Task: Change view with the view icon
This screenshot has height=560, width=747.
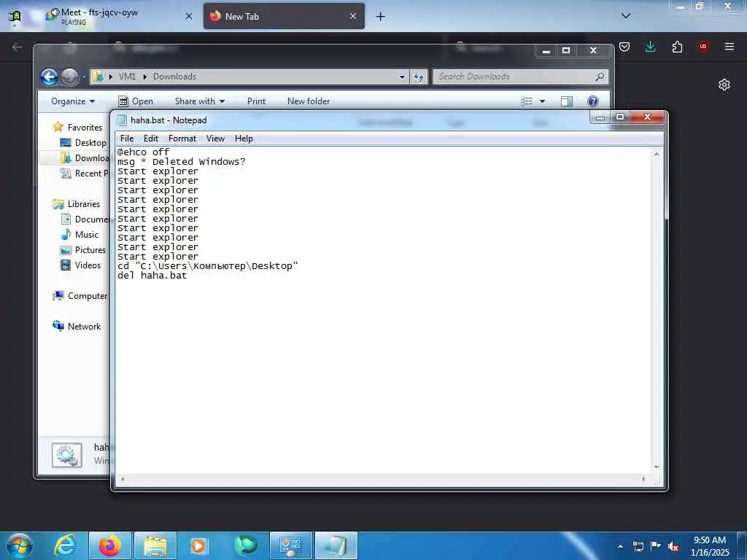Action: click(527, 101)
